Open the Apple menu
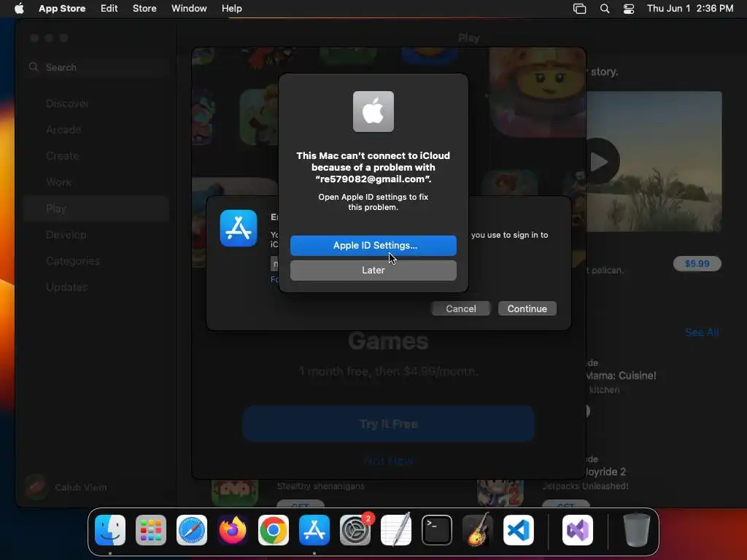The height and width of the screenshot is (560, 747). (x=19, y=8)
